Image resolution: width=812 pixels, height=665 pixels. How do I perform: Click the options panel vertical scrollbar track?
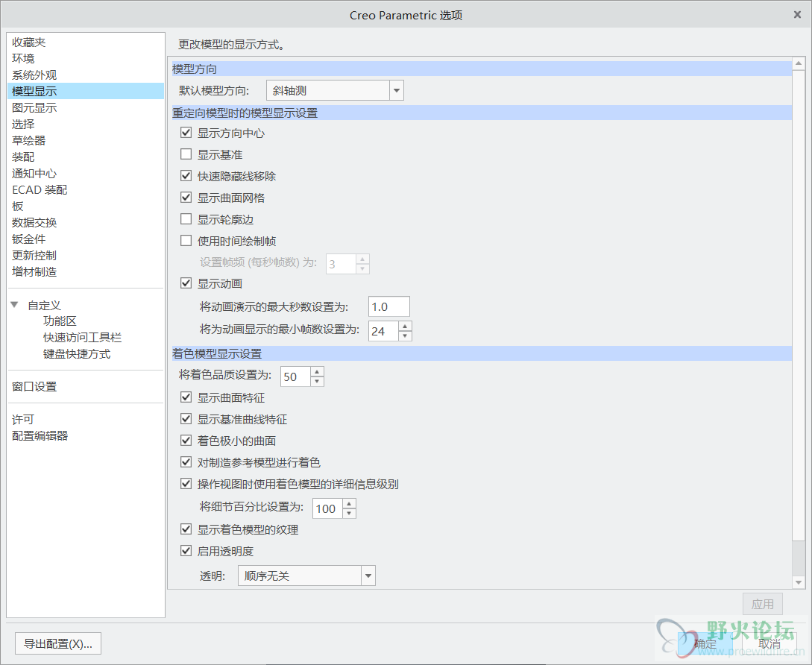(799, 559)
